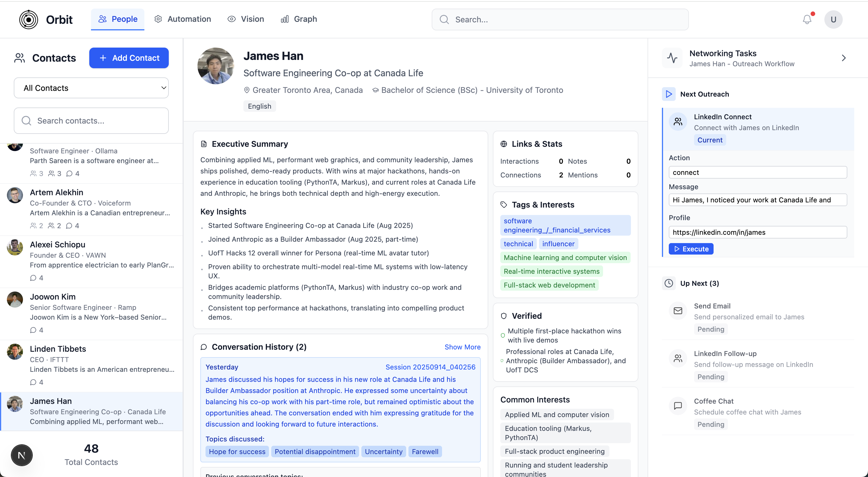Click the Send Email envelope icon
Image resolution: width=868 pixels, height=477 pixels.
pyautogui.click(x=678, y=311)
